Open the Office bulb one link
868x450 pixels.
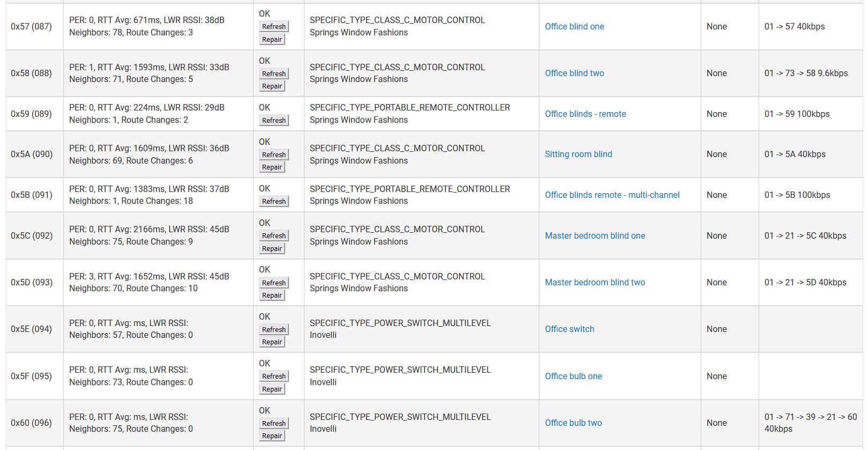click(x=573, y=376)
